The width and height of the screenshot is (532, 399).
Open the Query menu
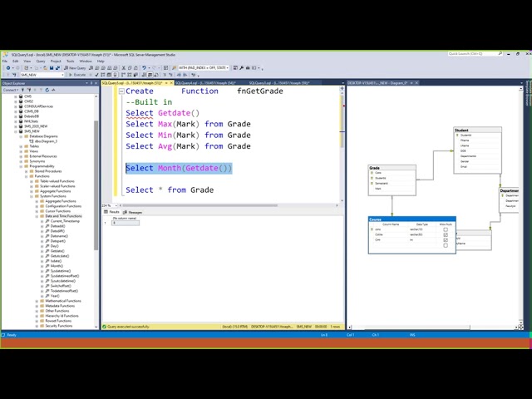41,62
